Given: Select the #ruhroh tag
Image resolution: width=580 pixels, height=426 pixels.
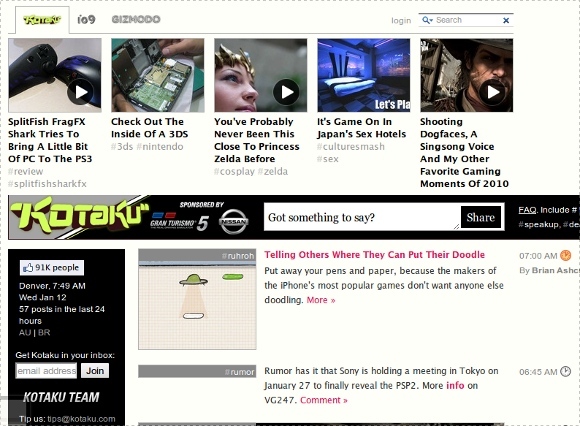Looking at the screenshot, I should coord(238,256).
